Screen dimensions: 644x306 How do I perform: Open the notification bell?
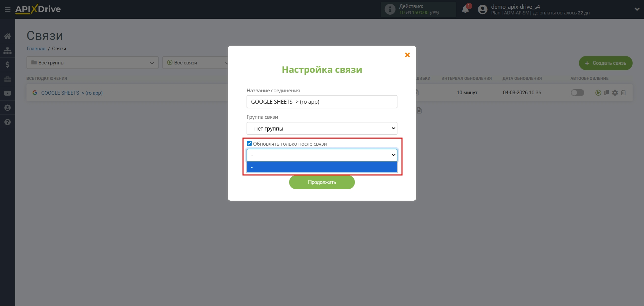click(x=466, y=9)
